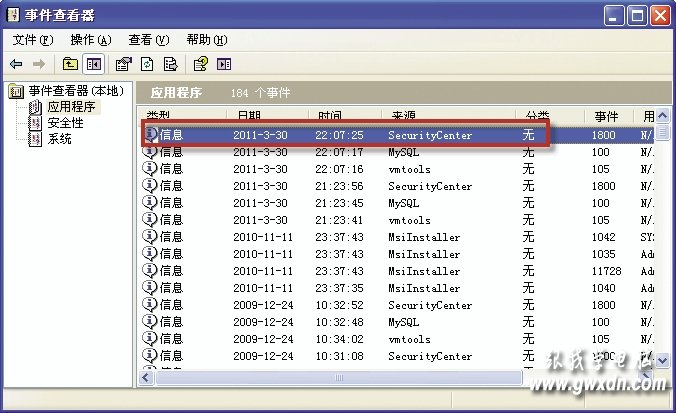Open the Properties toolbar icon
Viewport: 676px width, 413px height.
(124, 65)
